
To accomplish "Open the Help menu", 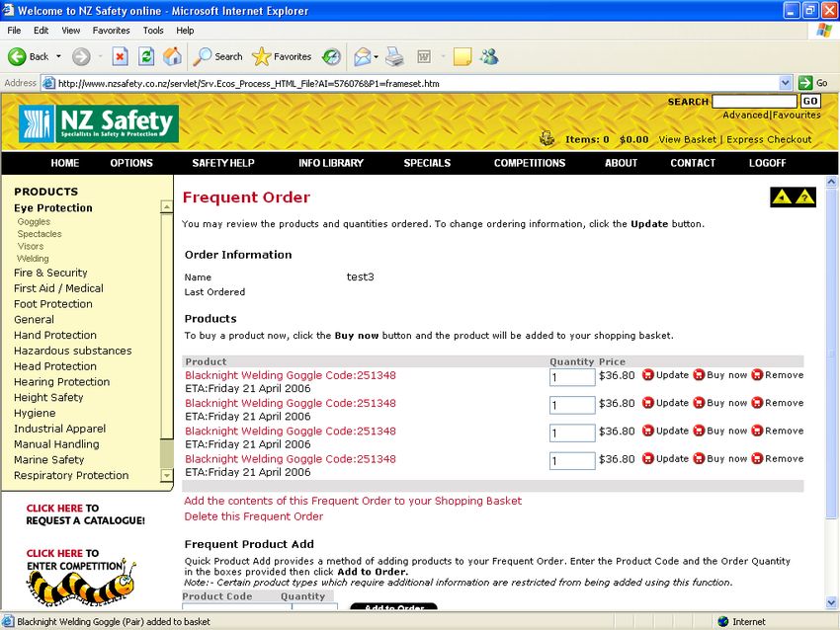I will pyautogui.click(x=185, y=31).
